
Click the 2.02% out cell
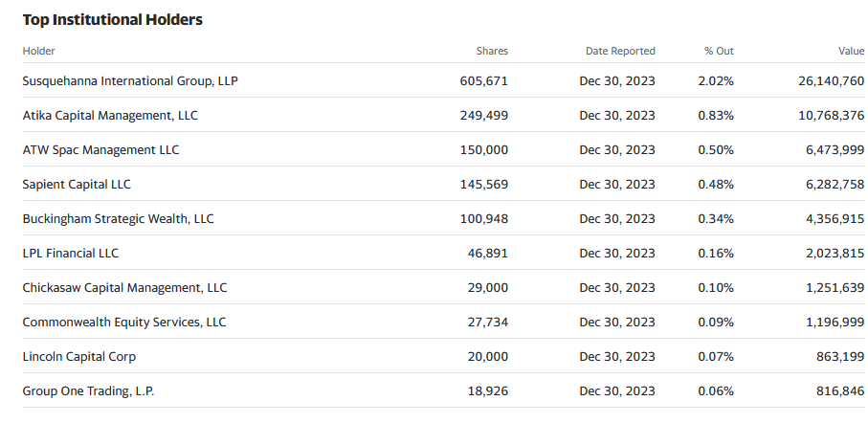tap(716, 81)
